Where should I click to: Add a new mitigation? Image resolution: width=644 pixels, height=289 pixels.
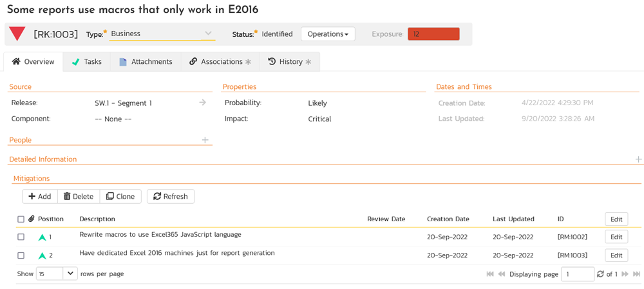click(40, 196)
